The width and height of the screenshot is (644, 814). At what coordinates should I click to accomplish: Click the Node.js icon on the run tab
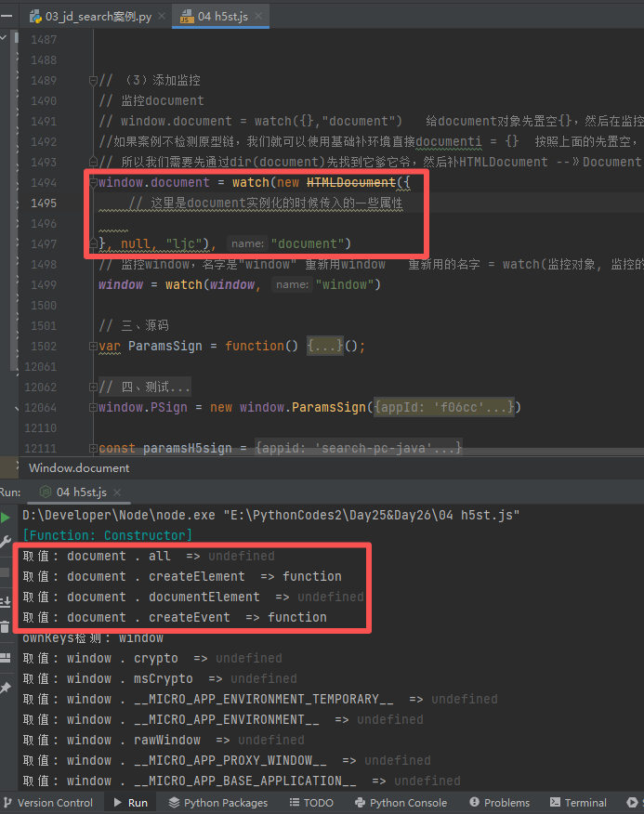pos(46,492)
